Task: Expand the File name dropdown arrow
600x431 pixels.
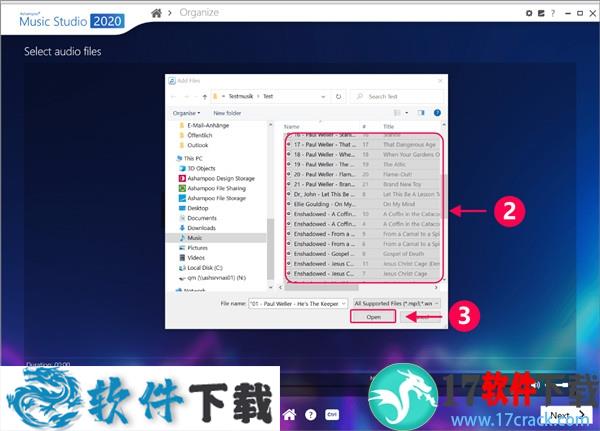Action: coord(343,304)
